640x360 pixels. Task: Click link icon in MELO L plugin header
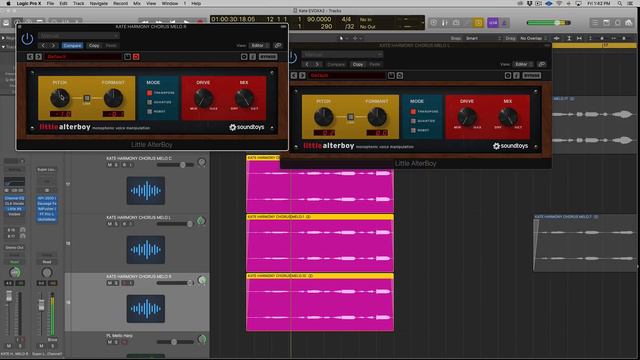(542, 64)
